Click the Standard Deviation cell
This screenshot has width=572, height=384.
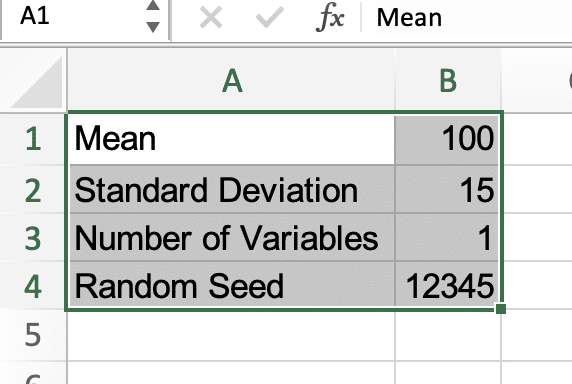(232, 189)
